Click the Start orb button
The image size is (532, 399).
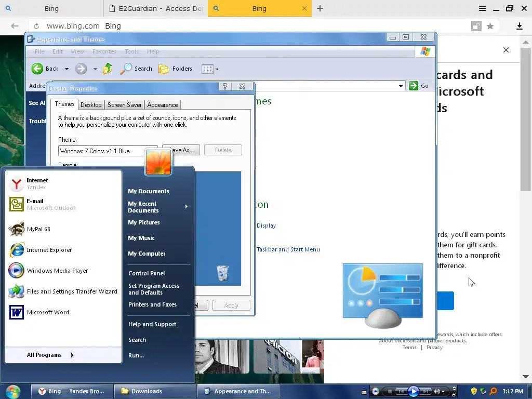pyautogui.click(x=13, y=392)
